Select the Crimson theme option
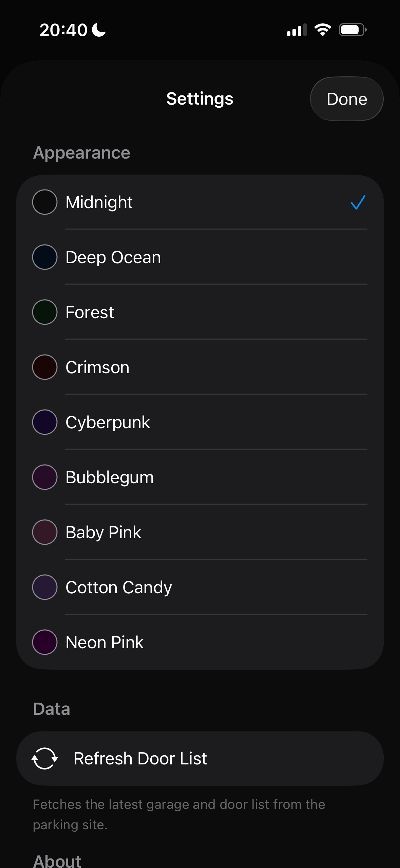 click(x=200, y=367)
